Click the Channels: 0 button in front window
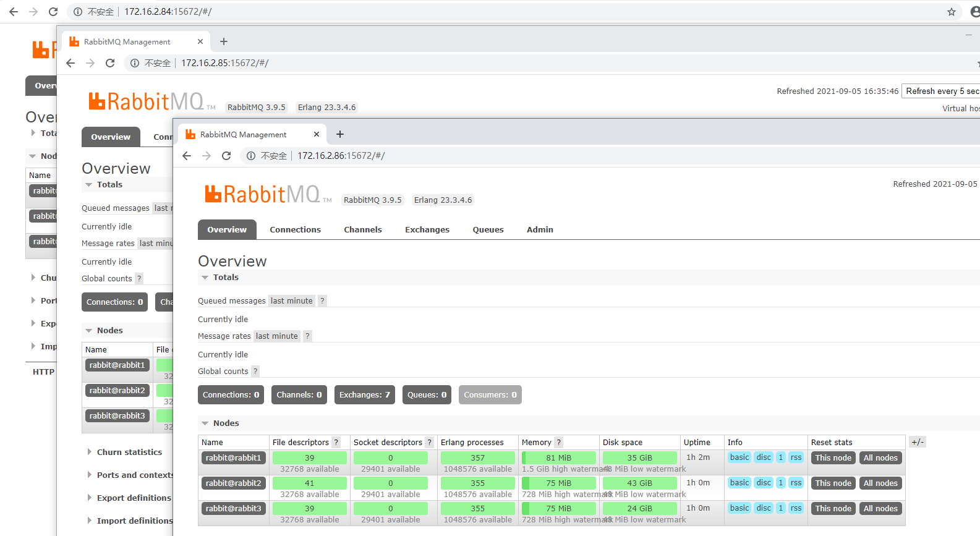 299,394
